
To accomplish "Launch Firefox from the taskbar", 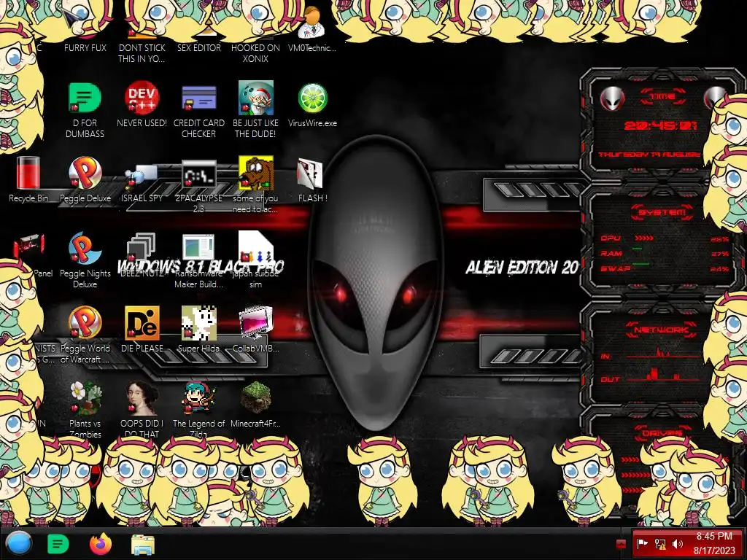I will click(x=101, y=544).
